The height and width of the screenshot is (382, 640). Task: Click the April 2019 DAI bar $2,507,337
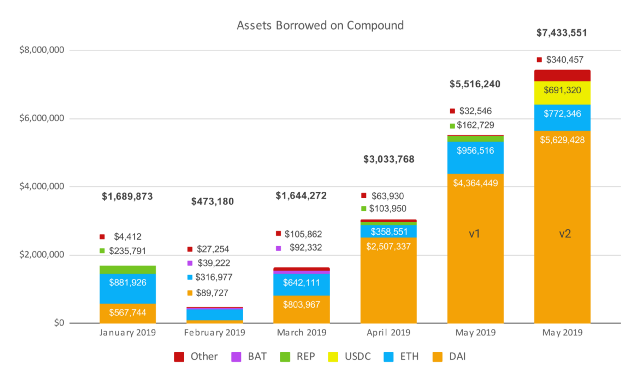(389, 280)
